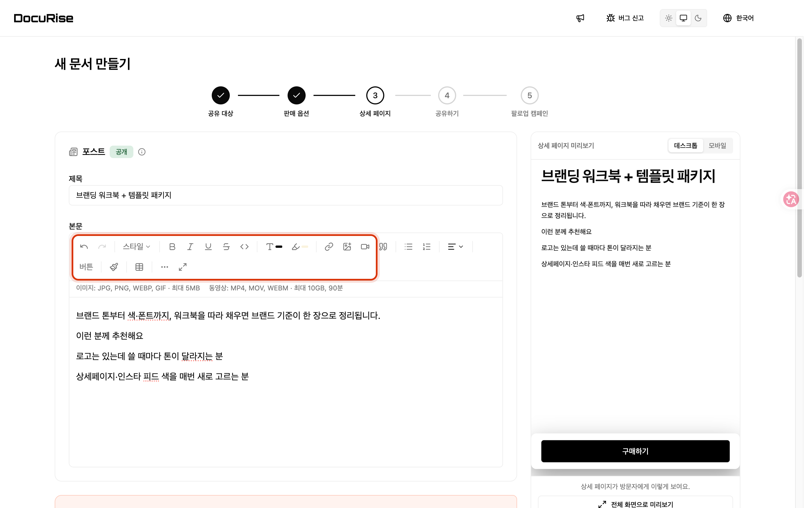Toggle strikethrough formatting
The height and width of the screenshot is (508, 812).
point(226,247)
